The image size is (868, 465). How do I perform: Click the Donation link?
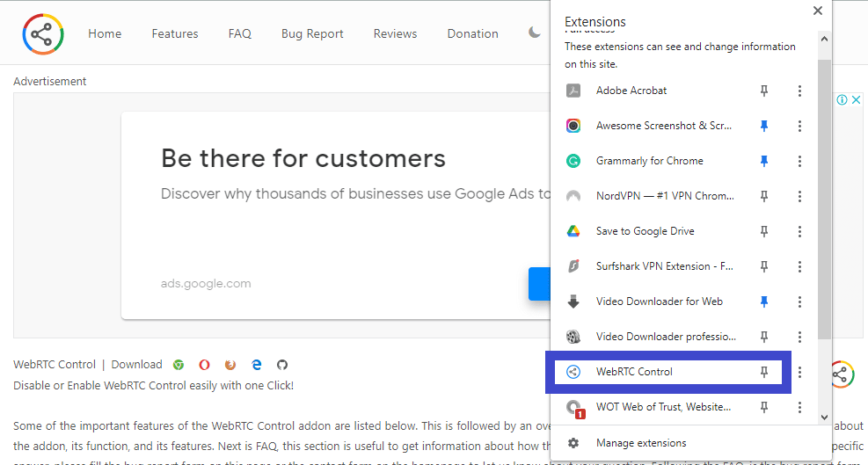pyautogui.click(x=472, y=33)
